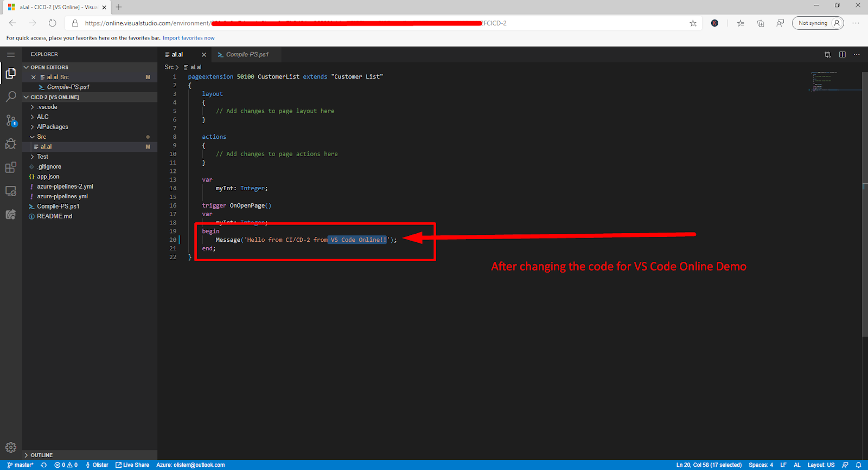Click Synchronize Changes icon in status bar

[44, 465]
